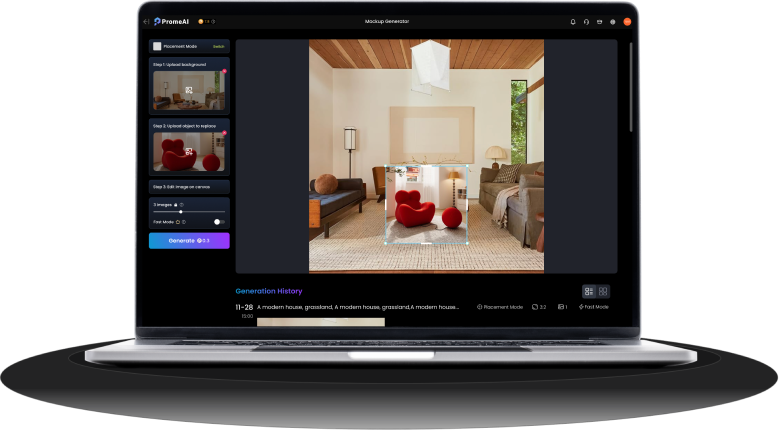Open the orange user avatar menu
Viewport: 779px width, 430px height.
627,21
